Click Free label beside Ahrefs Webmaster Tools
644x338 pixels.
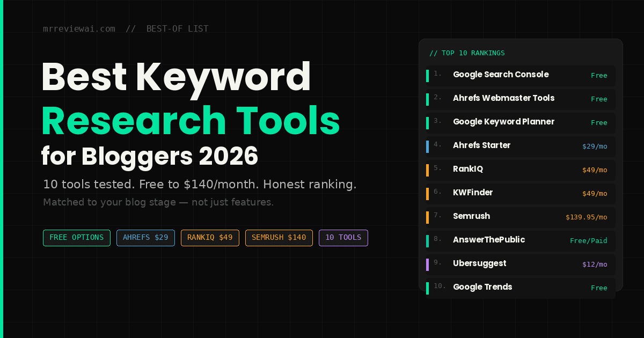point(599,99)
